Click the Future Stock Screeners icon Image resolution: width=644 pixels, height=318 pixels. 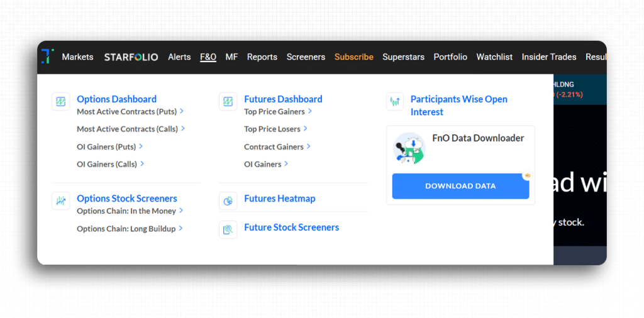click(228, 229)
